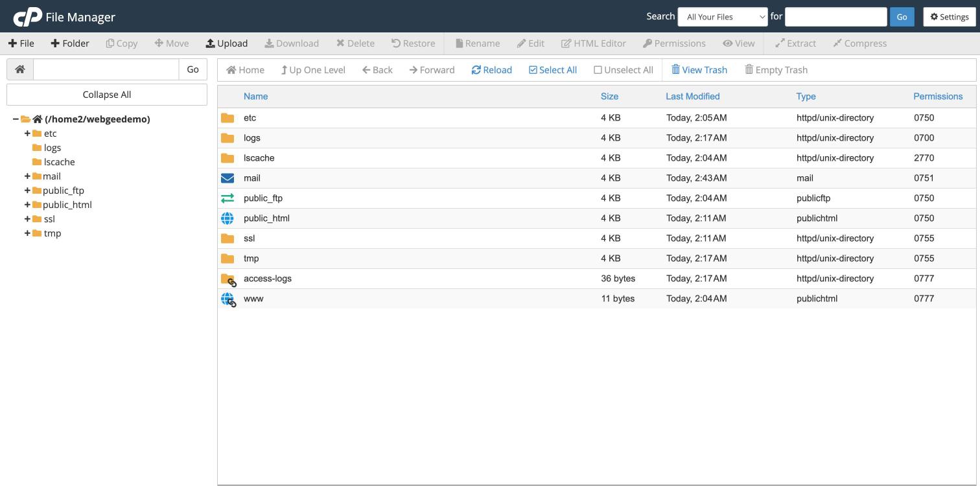Screen dimensions: 980x486
Task: Click the Move toolbar button
Action: 172,43
